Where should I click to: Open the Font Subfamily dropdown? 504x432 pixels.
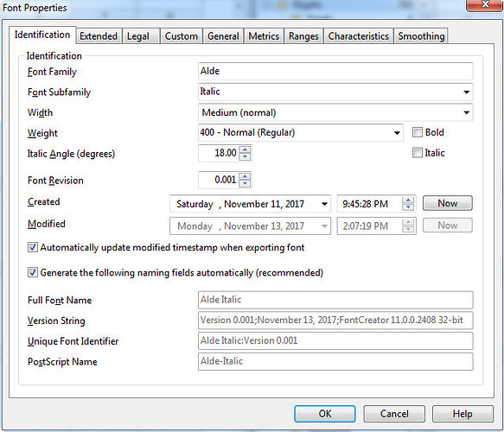[x=466, y=92]
